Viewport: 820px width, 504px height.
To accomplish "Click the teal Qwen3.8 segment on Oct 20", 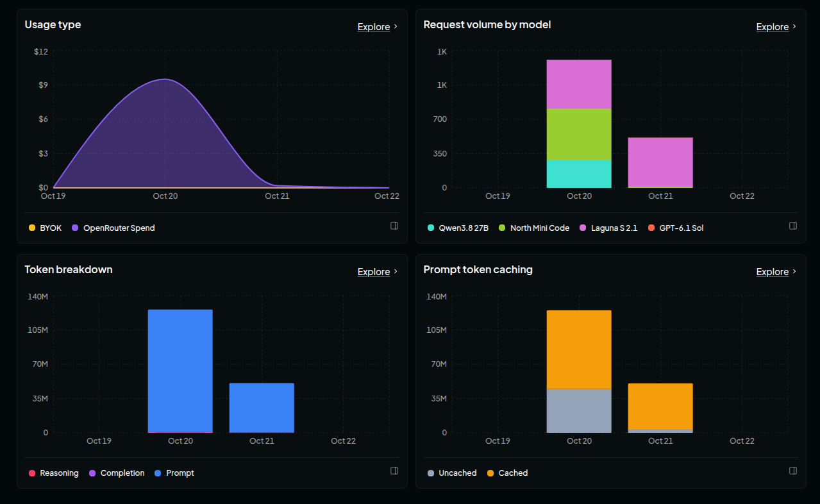I will tap(579, 174).
